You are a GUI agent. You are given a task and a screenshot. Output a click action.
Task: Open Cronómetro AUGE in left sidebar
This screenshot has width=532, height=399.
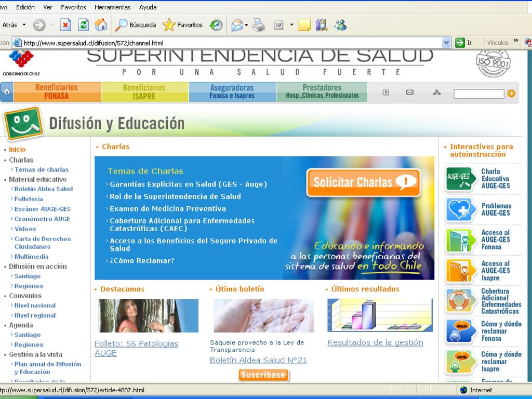42,219
